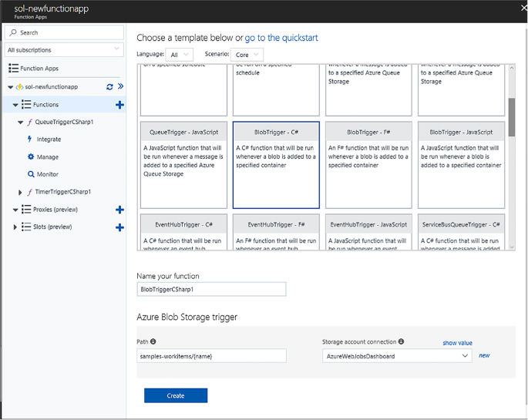
Task: Open the Scenario Core dropdown
Action: coord(247,55)
